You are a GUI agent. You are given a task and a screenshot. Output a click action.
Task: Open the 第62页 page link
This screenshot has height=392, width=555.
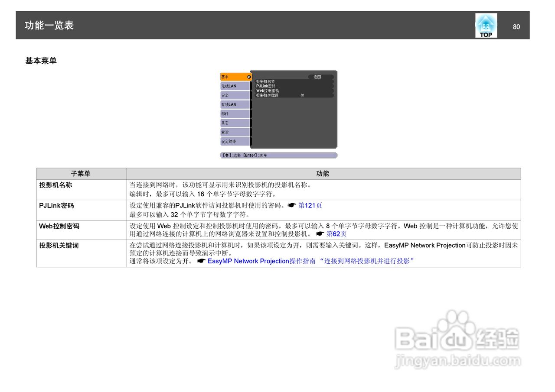tap(336, 234)
